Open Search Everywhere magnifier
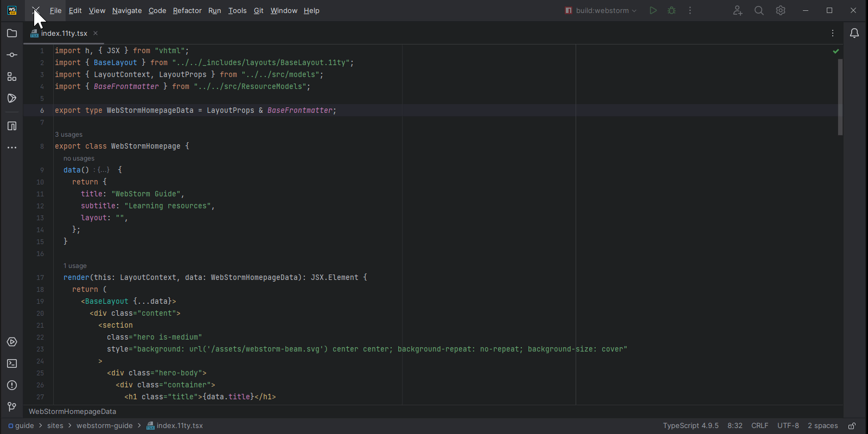The width and height of the screenshot is (868, 434). [759, 10]
